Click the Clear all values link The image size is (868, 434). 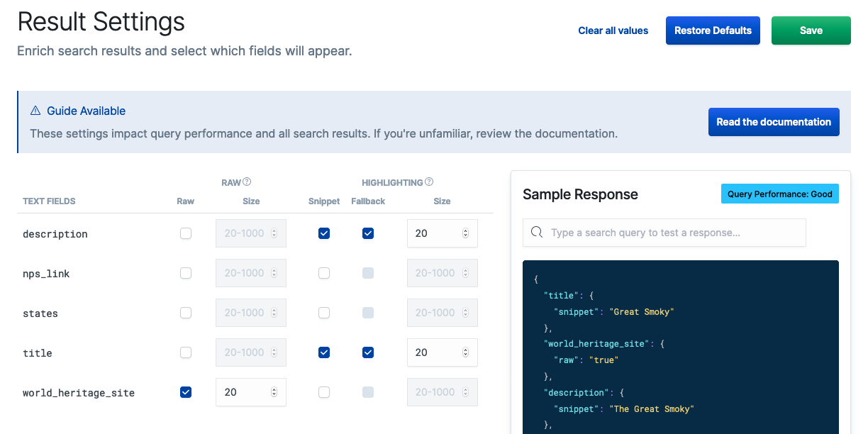click(613, 30)
